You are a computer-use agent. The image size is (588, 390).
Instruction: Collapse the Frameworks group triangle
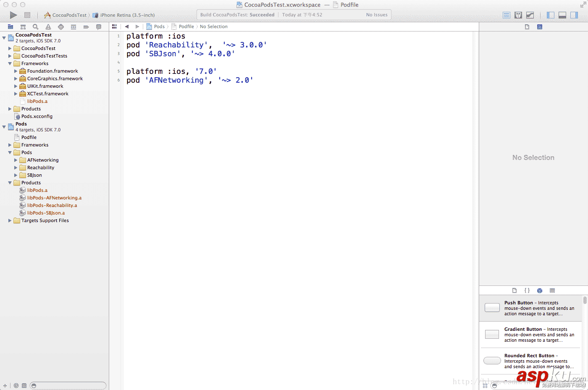click(10, 63)
